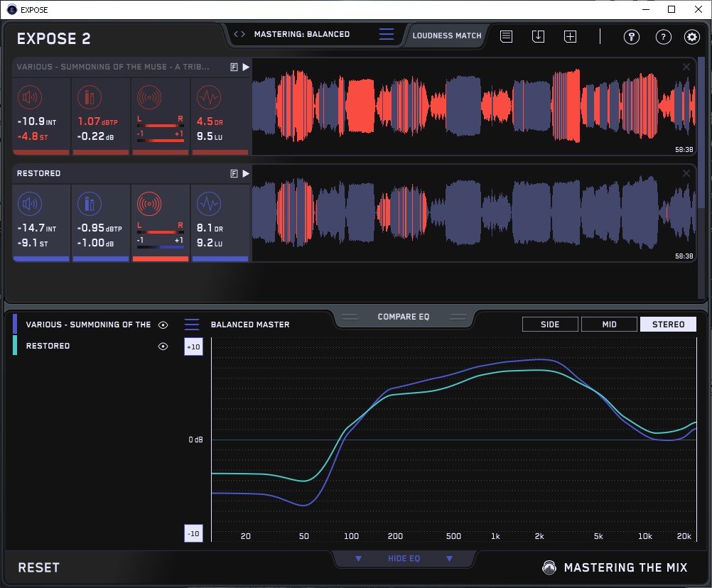Screen dimensions: 712x588
Task: Click the stereo field icon on Various track
Action: (x=149, y=97)
